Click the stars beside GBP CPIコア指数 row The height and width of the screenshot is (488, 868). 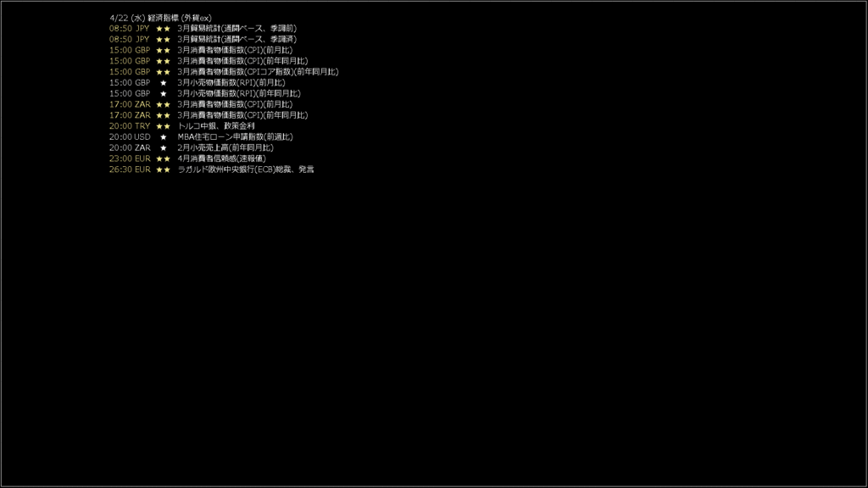coord(164,72)
